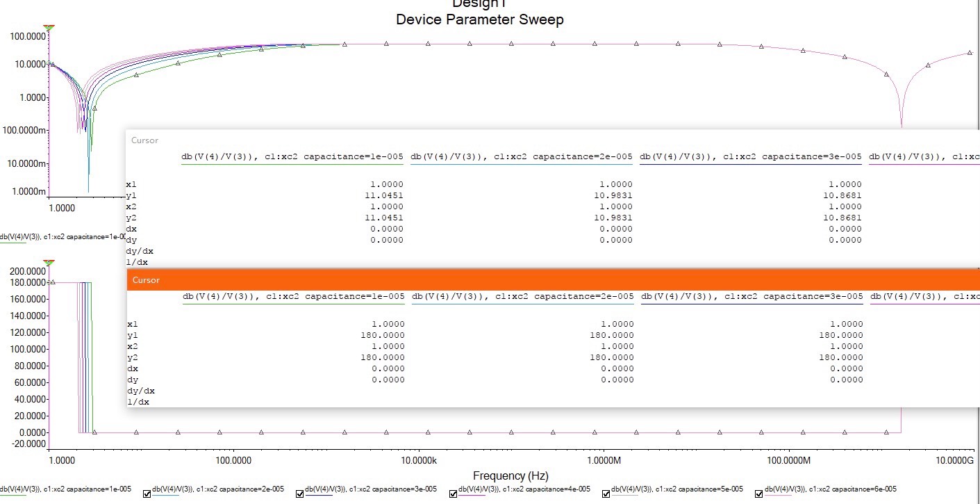Image resolution: width=980 pixels, height=504 pixels.
Task: Click the orange Cursor window title bar
Action: pos(553,280)
